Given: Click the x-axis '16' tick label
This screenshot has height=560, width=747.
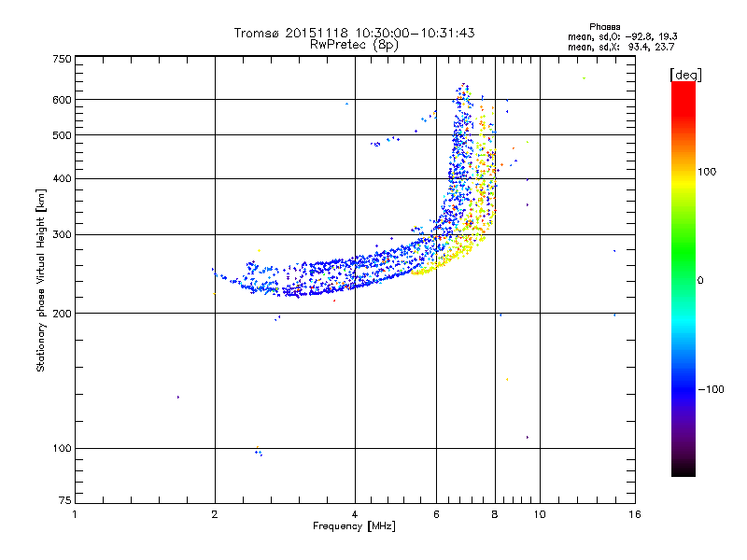Looking at the screenshot, I should point(635,514).
